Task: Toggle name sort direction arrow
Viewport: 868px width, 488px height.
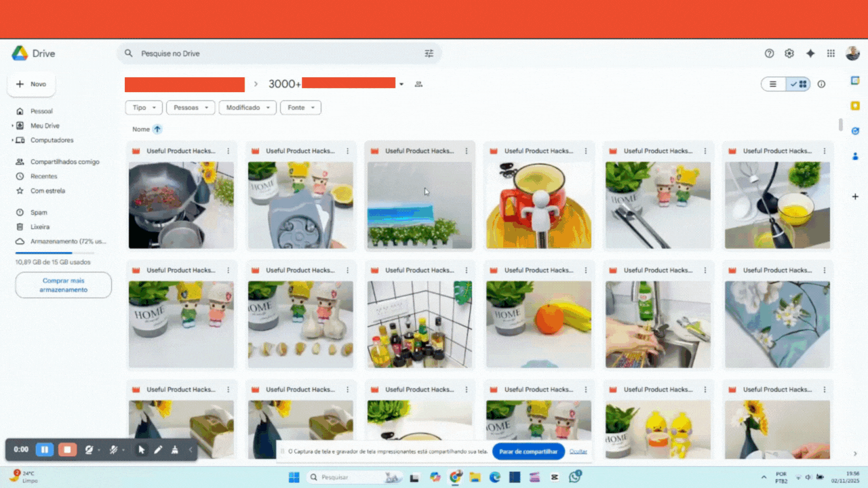Action: coord(157,129)
